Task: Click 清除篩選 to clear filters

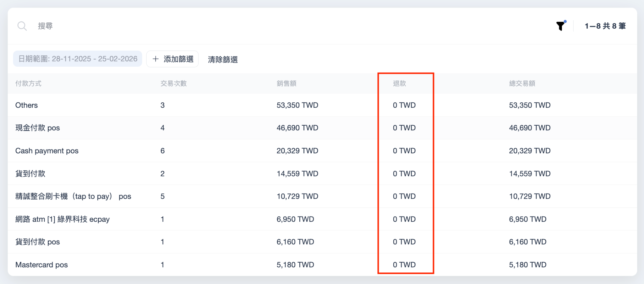Action: pos(223,60)
